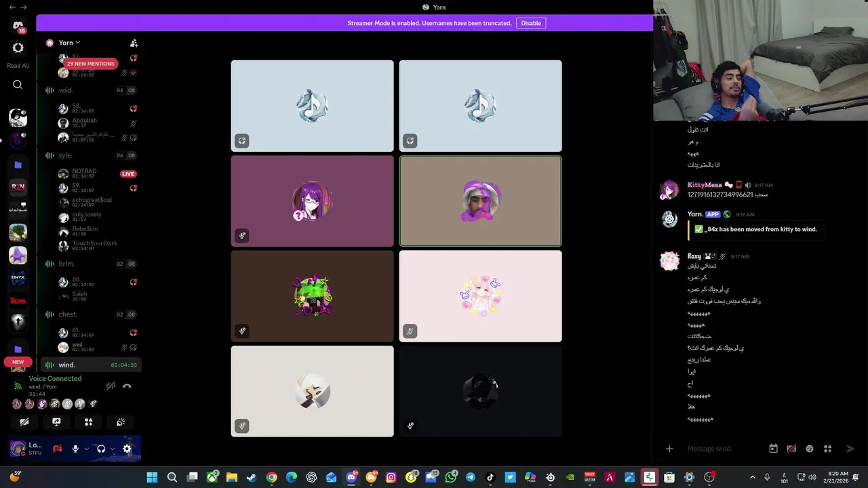Open Activities launcher in the voice panel
The width and height of the screenshot is (868, 488).
pos(88,422)
